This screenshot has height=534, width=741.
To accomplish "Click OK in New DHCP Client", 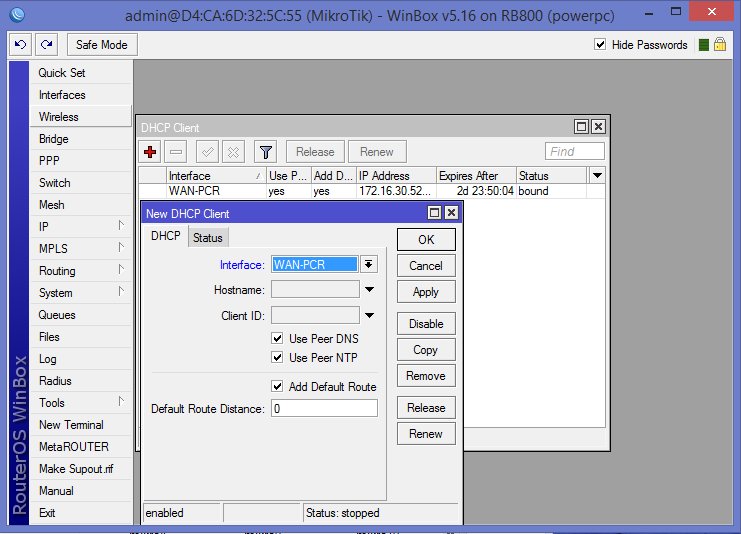I will coord(426,240).
